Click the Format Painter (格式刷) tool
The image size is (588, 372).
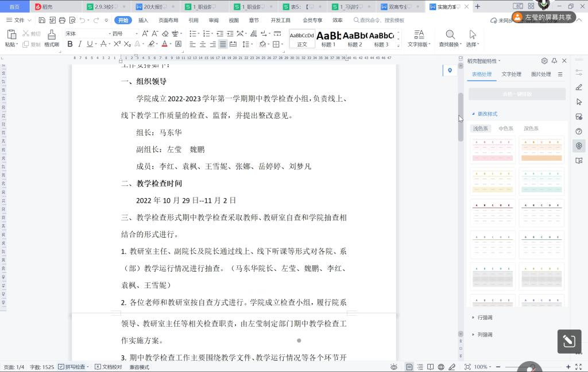(52, 38)
